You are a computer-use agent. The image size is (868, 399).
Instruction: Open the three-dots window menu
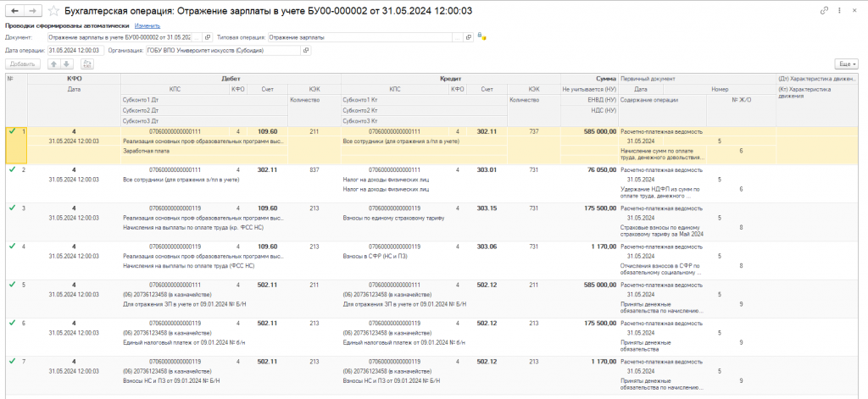840,10
